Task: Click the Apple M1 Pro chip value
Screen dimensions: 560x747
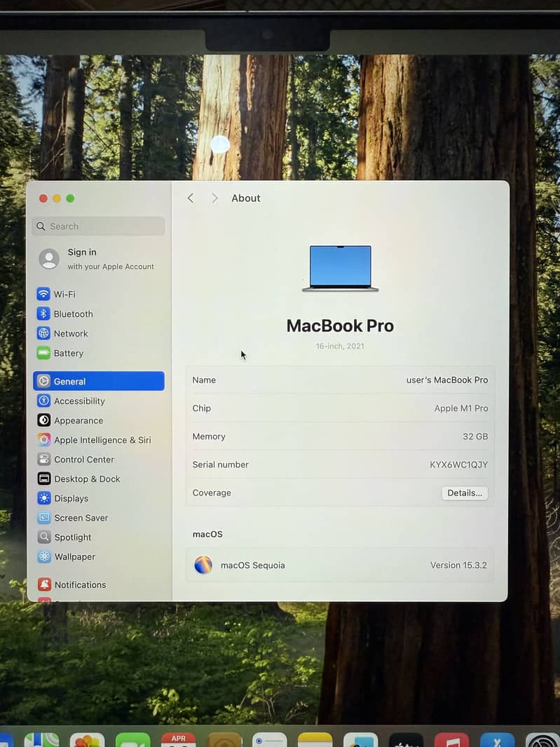Action: [x=461, y=409]
